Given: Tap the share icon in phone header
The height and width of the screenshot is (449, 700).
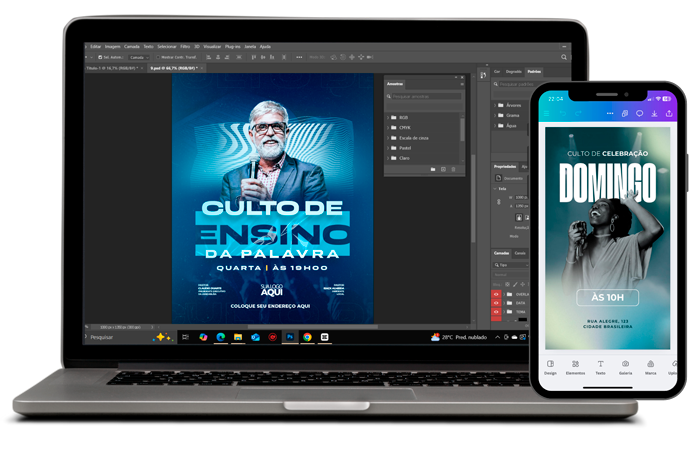Looking at the screenshot, I should click(x=667, y=114).
